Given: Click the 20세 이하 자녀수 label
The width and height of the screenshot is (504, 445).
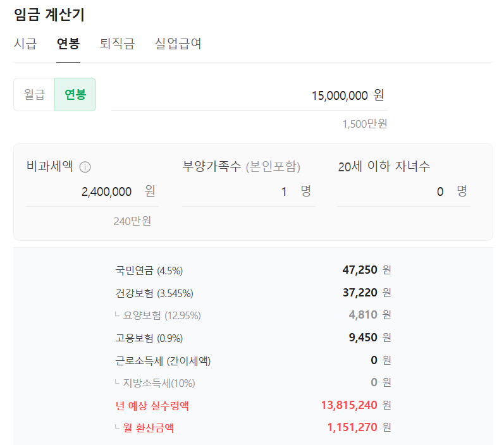Looking at the screenshot, I should 384,166.
